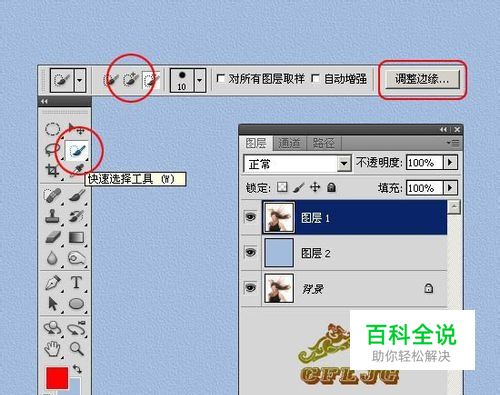Click the 调整边缘... button
The height and width of the screenshot is (395, 500).
coord(422,79)
